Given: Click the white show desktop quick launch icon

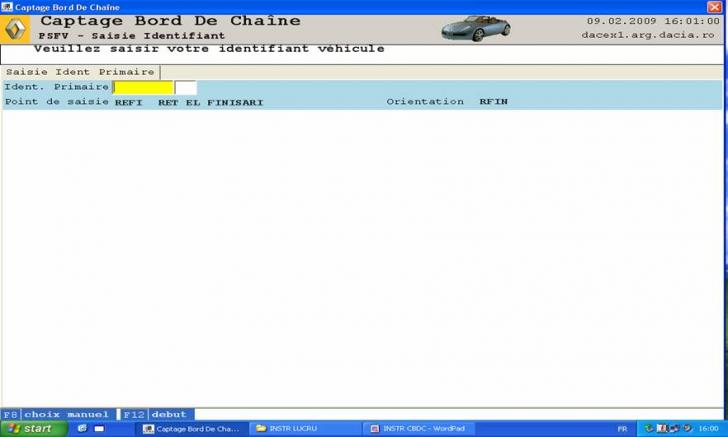Looking at the screenshot, I should [x=99, y=429].
